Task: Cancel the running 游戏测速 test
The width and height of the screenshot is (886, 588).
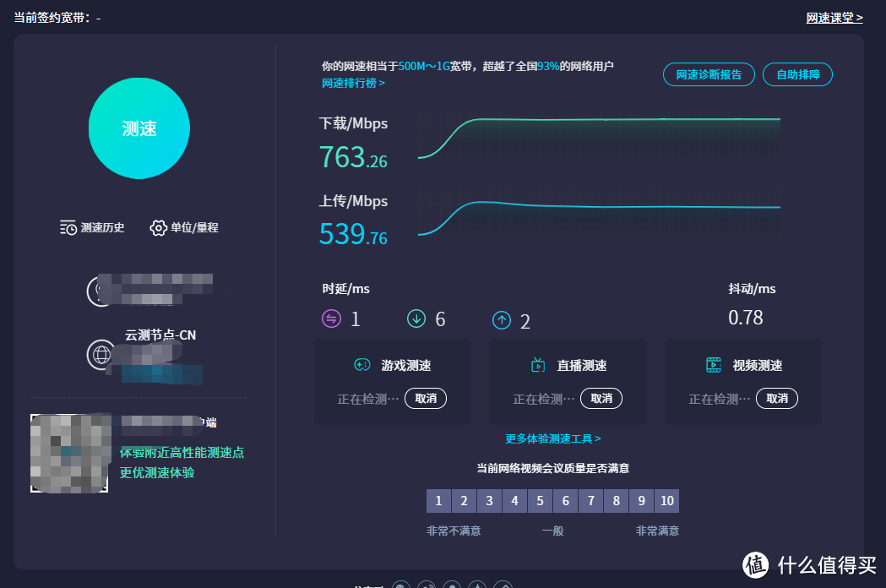Action: coord(425,398)
